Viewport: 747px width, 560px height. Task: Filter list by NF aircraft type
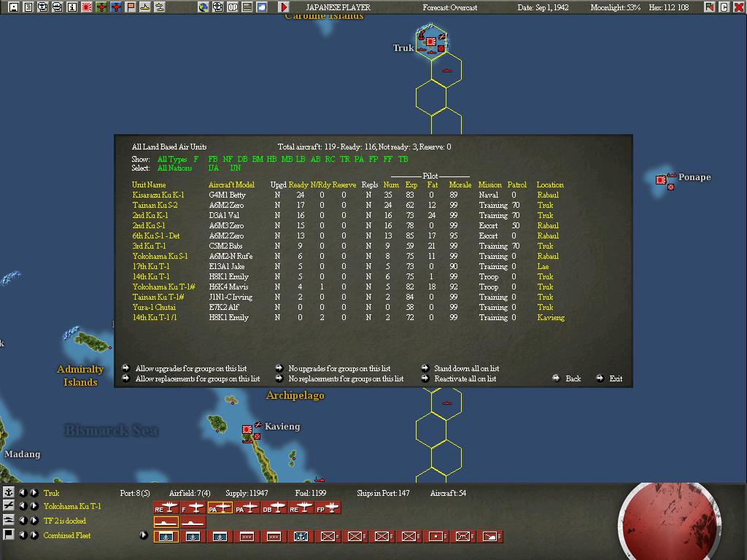click(x=228, y=159)
